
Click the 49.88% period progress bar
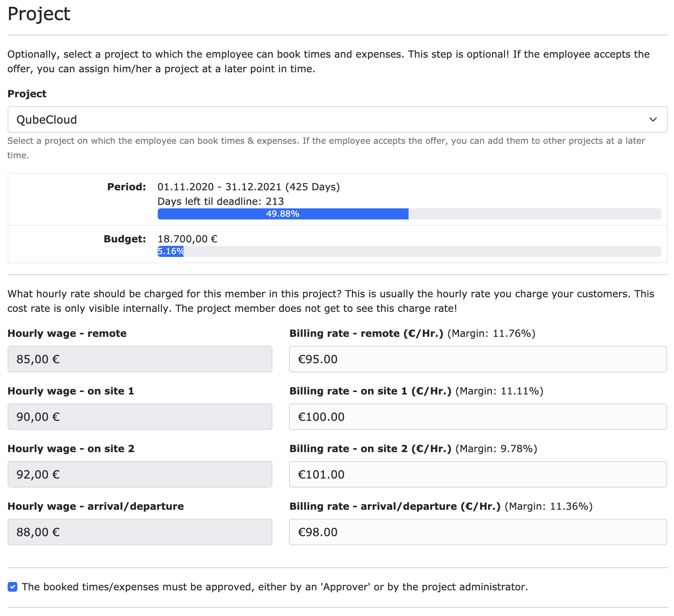(x=283, y=214)
